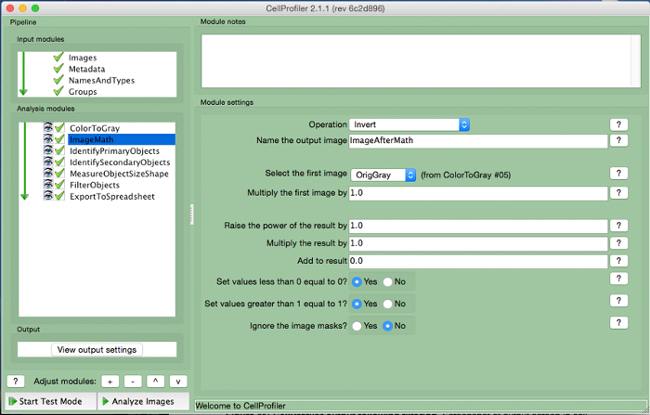The width and height of the screenshot is (650, 415).
Task: Move module up with caret button
Action: [x=154, y=381]
